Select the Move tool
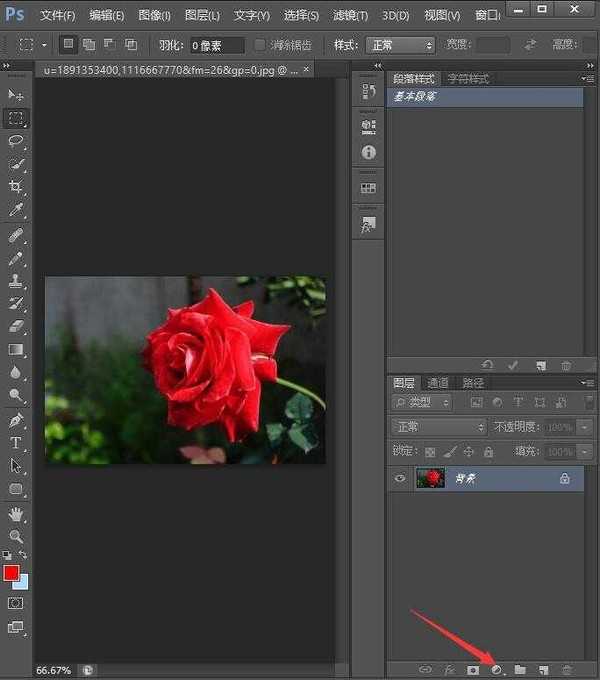This screenshot has width=600, height=680. 16,95
